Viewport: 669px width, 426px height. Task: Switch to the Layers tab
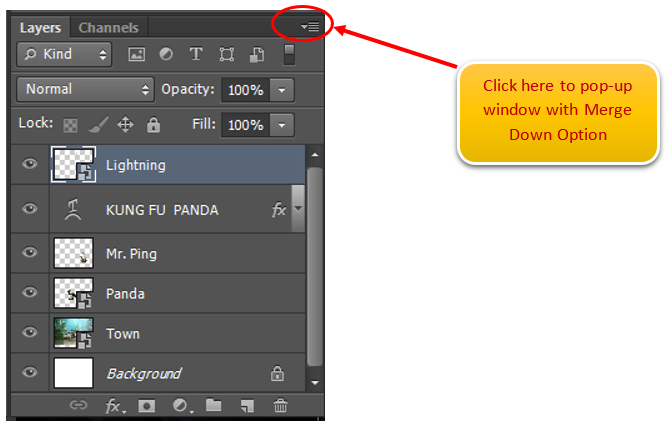click(41, 28)
